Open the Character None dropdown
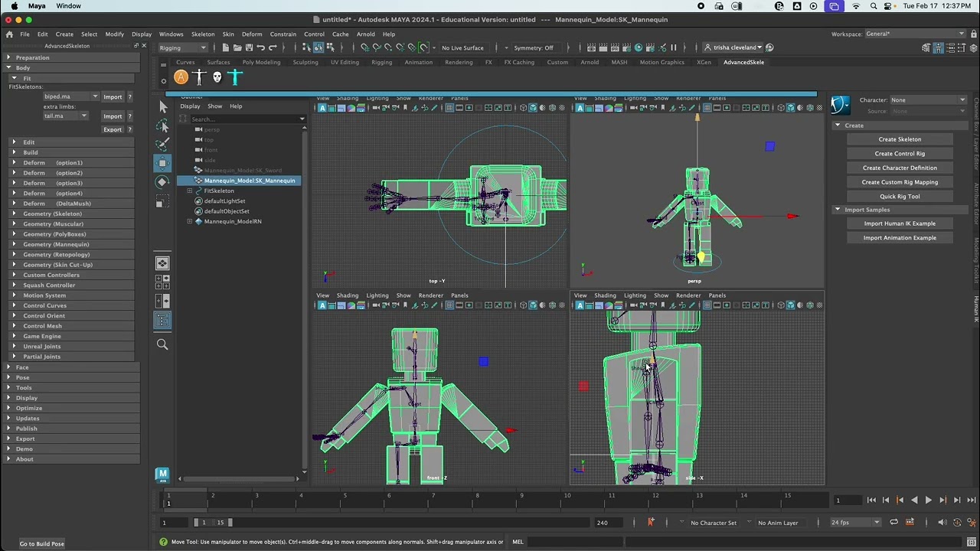This screenshot has height=551, width=980. pos(928,99)
